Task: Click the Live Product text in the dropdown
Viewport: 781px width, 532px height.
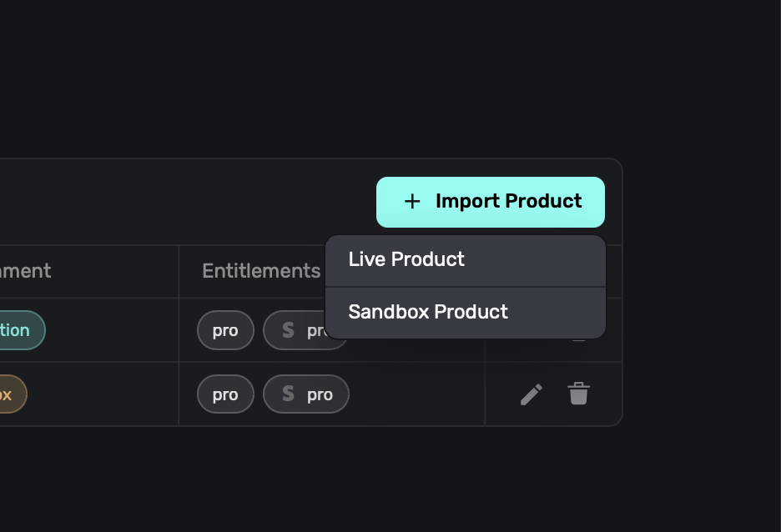Action: point(406,259)
